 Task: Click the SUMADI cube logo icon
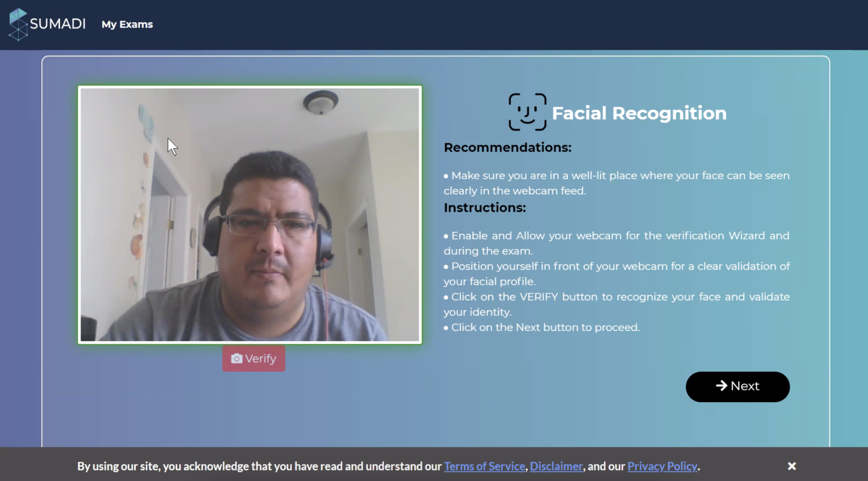click(18, 24)
